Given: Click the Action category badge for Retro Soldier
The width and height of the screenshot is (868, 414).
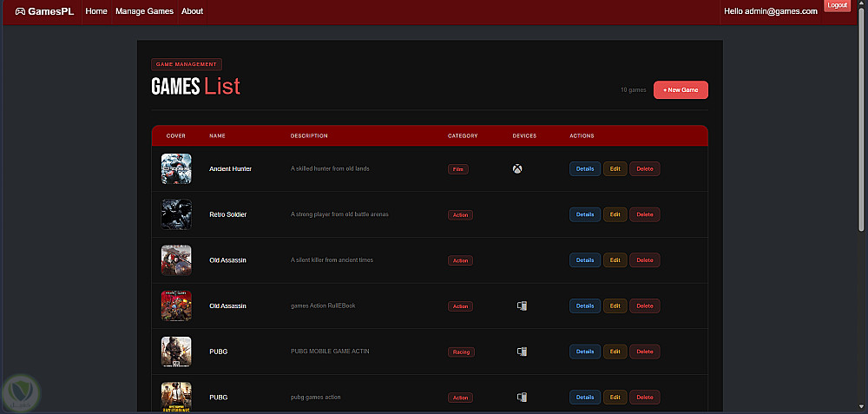Looking at the screenshot, I should click(460, 214).
